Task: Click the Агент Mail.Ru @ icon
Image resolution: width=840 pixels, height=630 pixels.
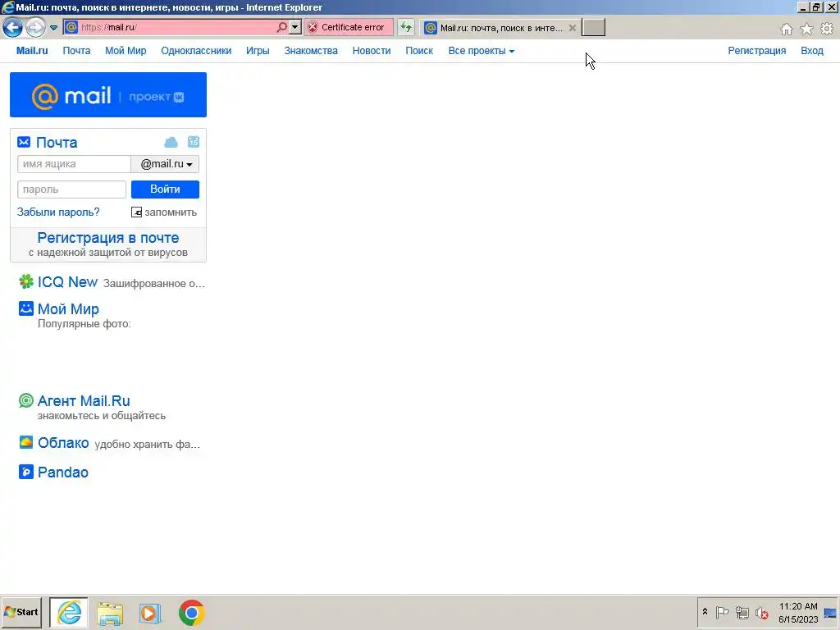Action: (25, 400)
